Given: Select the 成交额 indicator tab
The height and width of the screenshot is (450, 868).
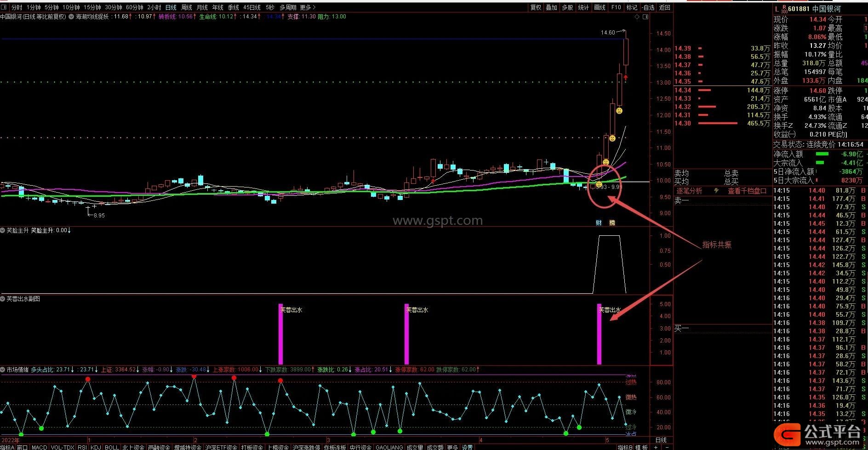Looking at the screenshot, I should point(435,447).
